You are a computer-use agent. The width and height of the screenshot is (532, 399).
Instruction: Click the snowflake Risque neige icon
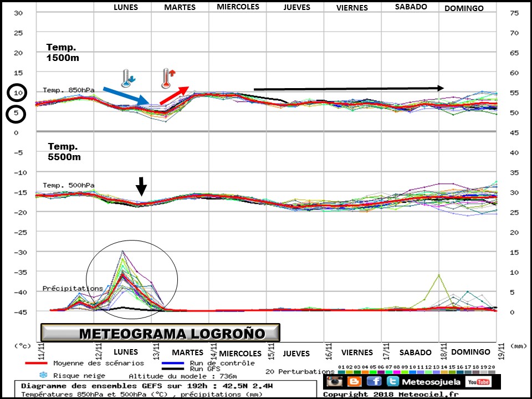43,375
